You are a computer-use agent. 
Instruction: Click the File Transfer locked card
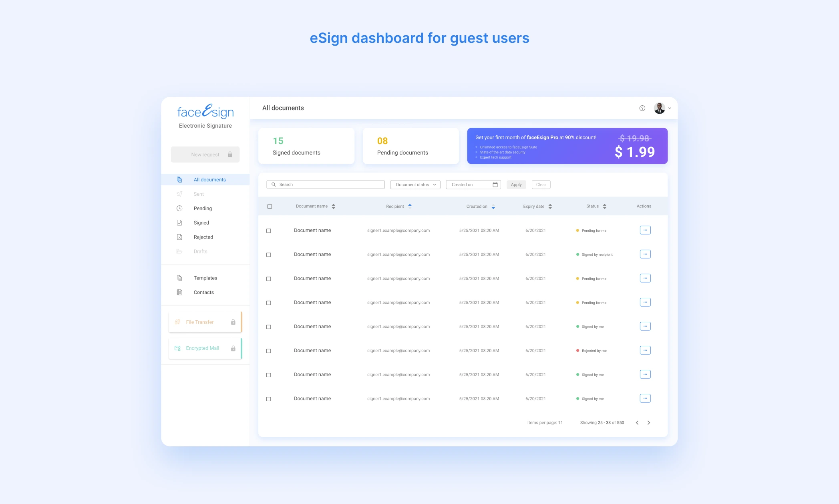click(205, 322)
